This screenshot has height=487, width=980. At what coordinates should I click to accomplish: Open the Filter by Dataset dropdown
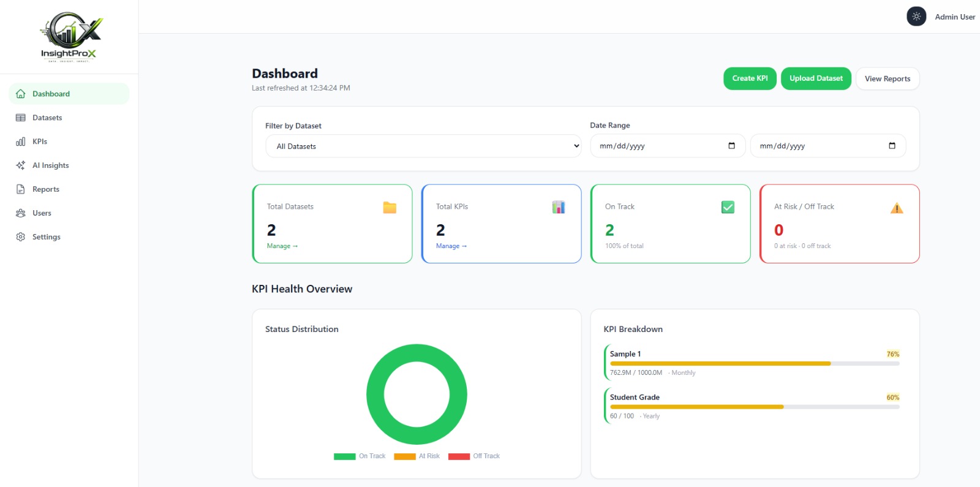(x=423, y=146)
